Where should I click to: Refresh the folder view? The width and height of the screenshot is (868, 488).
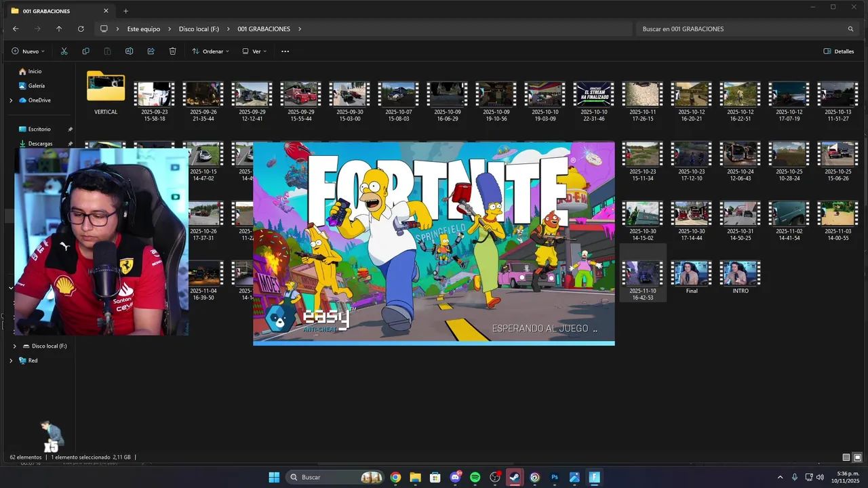tap(81, 29)
